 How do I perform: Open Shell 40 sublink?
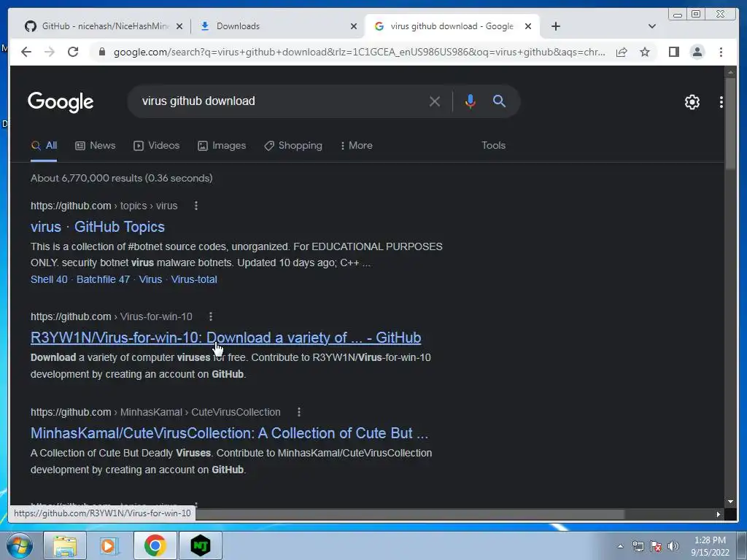coord(49,279)
